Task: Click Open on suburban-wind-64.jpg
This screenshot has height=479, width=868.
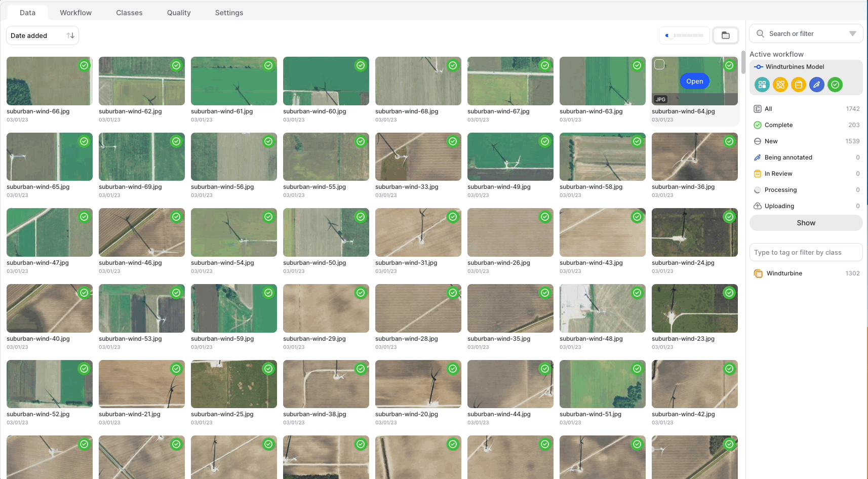Action: point(695,81)
